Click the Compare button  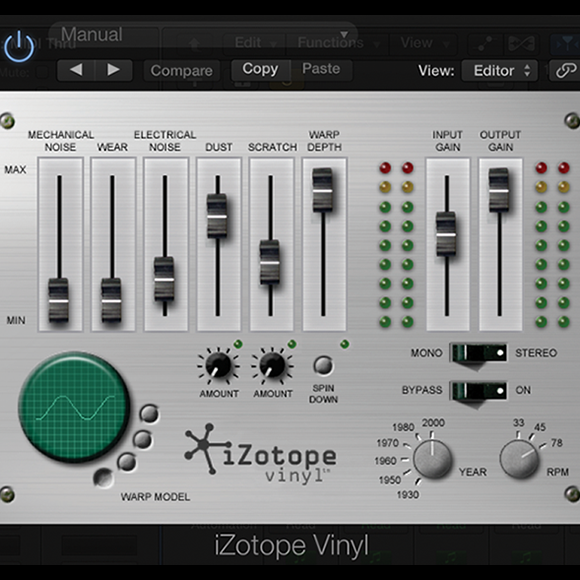182,70
